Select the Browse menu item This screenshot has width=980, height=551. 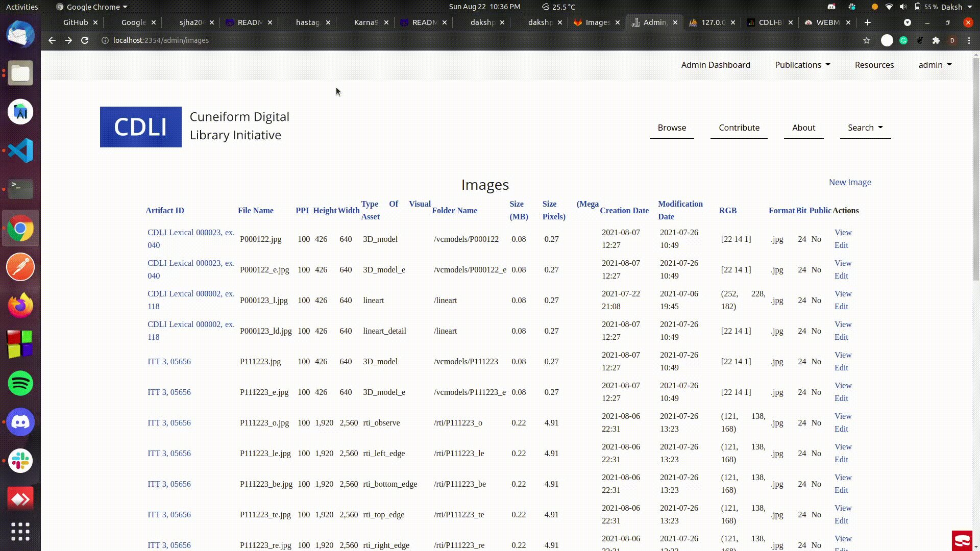[672, 128]
